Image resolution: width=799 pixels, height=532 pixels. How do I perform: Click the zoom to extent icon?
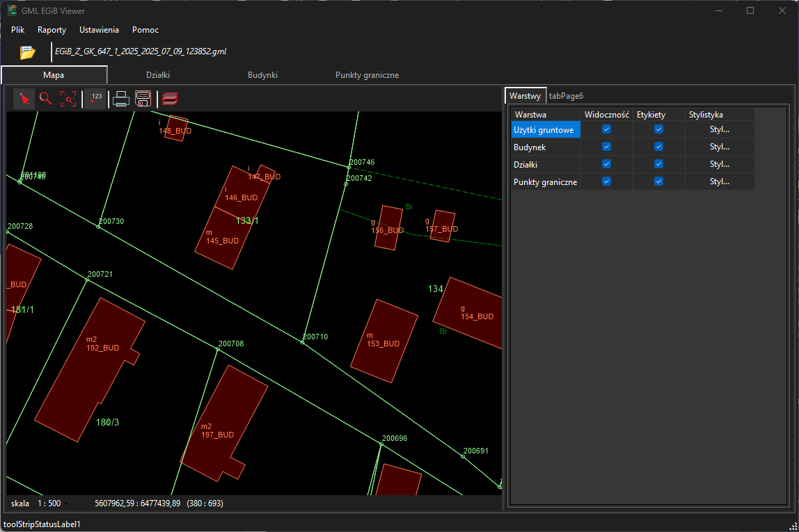pyautogui.click(x=68, y=99)
